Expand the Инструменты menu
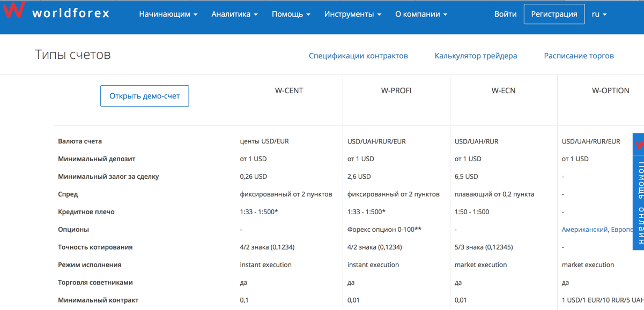This screenshot has height=310, width=644. click(x=352, y=14)
